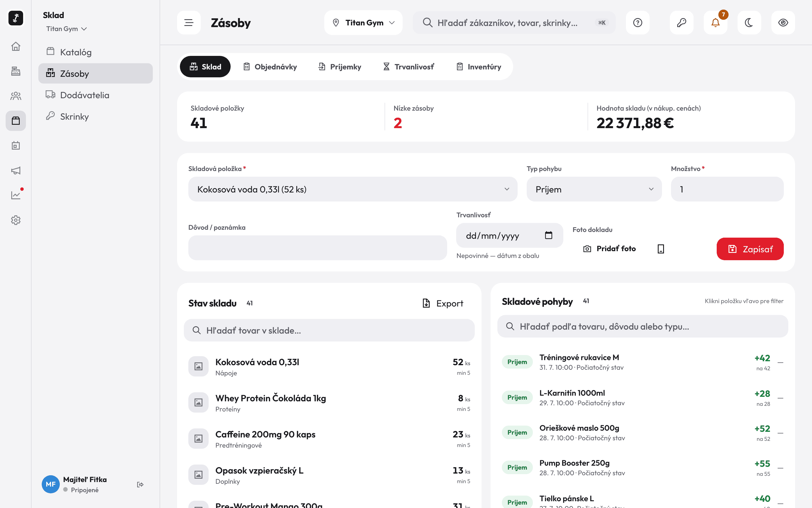Click dash icon on Pump Booster 250g row
812x508 pixels.
pyautogui.click(x=780, y=468)
